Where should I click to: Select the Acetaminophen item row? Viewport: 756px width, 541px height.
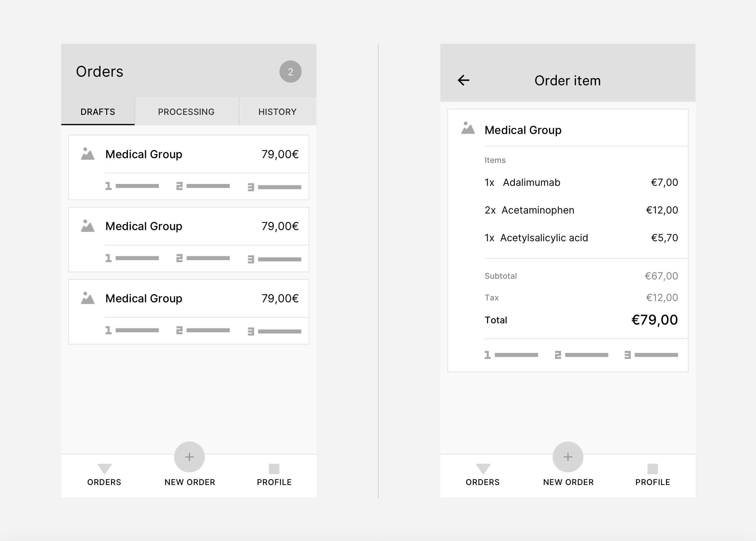(580, 210)
